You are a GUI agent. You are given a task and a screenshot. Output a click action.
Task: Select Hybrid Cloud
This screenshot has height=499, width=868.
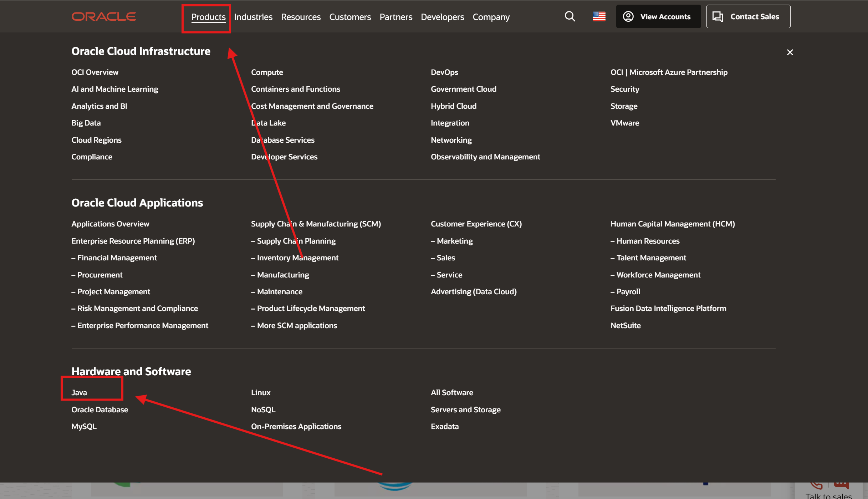click(x=453, y=106)
